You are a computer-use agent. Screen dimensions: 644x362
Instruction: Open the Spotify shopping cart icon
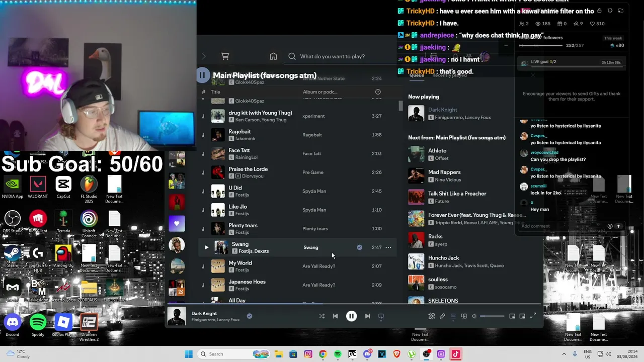pyautogui.click(x=225, y=56)
